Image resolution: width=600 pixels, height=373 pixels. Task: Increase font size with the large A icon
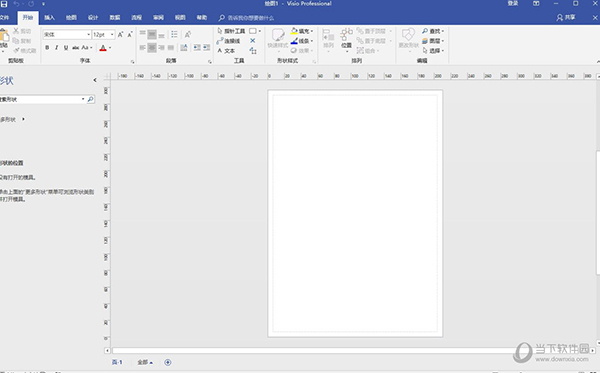121,34
